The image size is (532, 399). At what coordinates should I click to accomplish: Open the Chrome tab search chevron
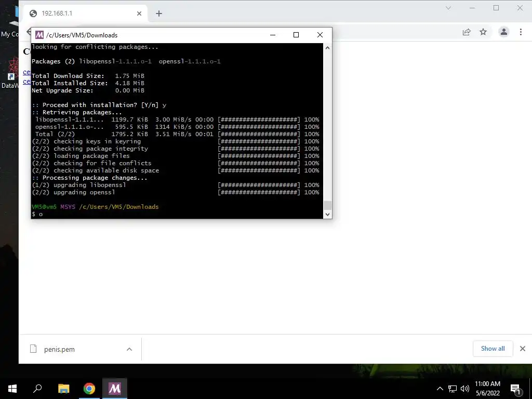tap(448, 8)
